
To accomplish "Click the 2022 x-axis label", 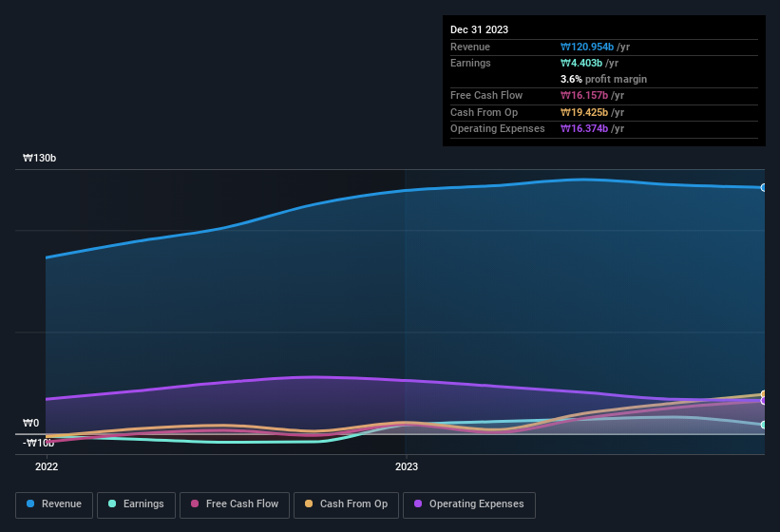I will 47,466.
